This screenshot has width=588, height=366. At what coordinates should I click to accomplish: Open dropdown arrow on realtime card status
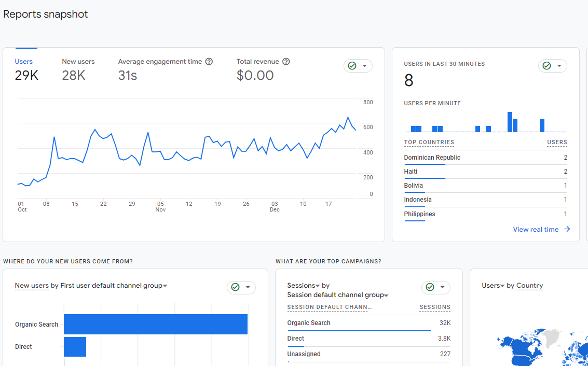click(559, 66)
